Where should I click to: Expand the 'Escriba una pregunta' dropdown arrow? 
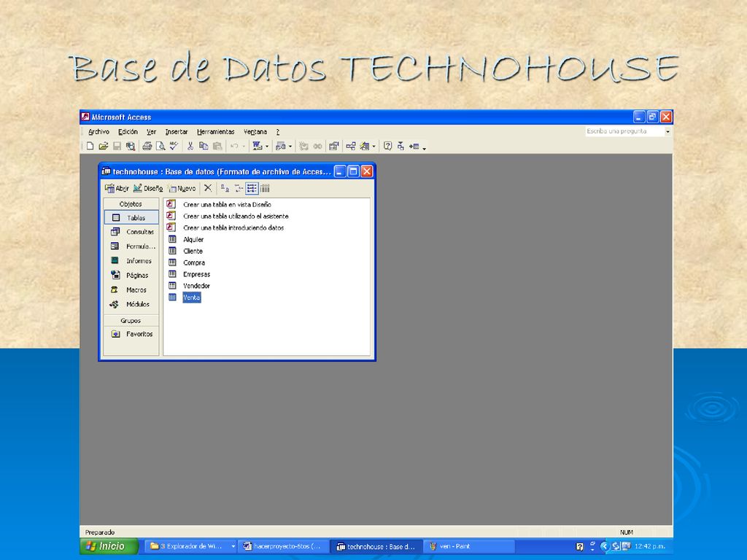[x=667, y=131]
